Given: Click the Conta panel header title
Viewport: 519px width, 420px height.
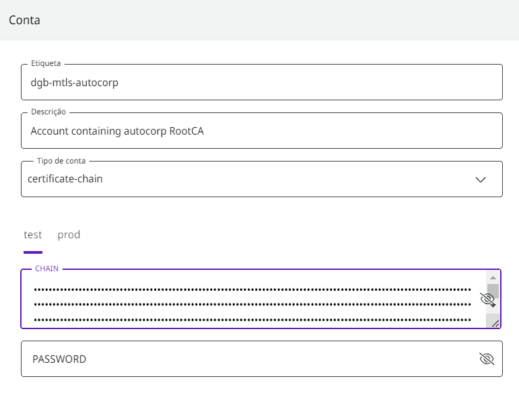Looking at the screenshot, I should pyautogui.click(x=24, y=20).
